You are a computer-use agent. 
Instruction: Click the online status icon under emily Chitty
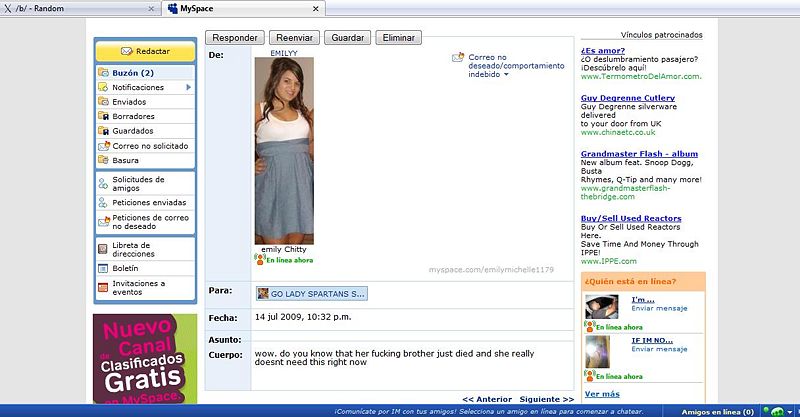pos(260,260)
